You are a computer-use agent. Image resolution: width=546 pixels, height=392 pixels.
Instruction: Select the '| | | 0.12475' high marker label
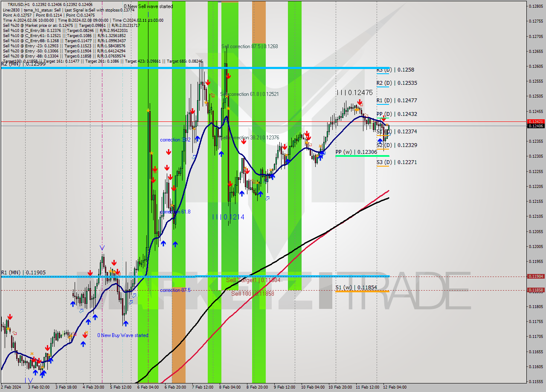tap(355, 92)
